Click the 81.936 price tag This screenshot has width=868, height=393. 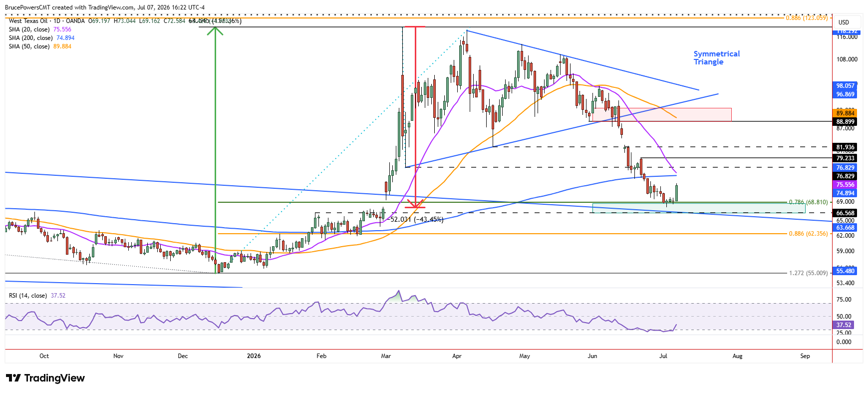[846, 147]
